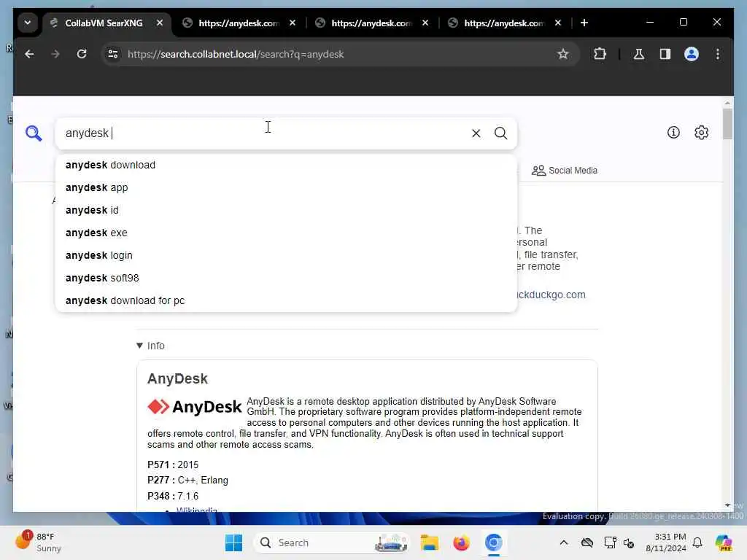Click the SearXNG magnifier logo
The image size is (747, 560).
point(34,133)
